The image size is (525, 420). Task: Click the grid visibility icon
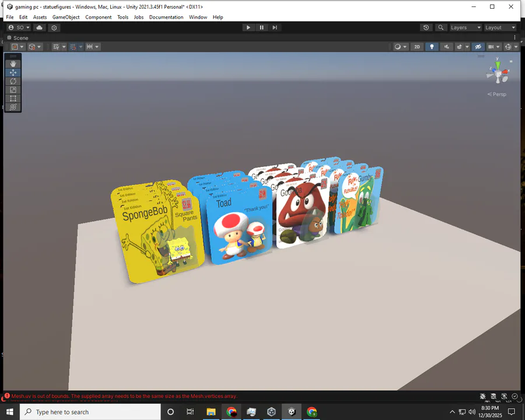56,47
